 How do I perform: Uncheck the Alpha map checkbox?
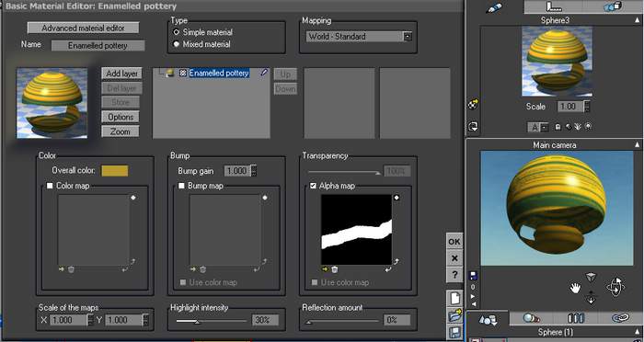click(x=313, y=186)
